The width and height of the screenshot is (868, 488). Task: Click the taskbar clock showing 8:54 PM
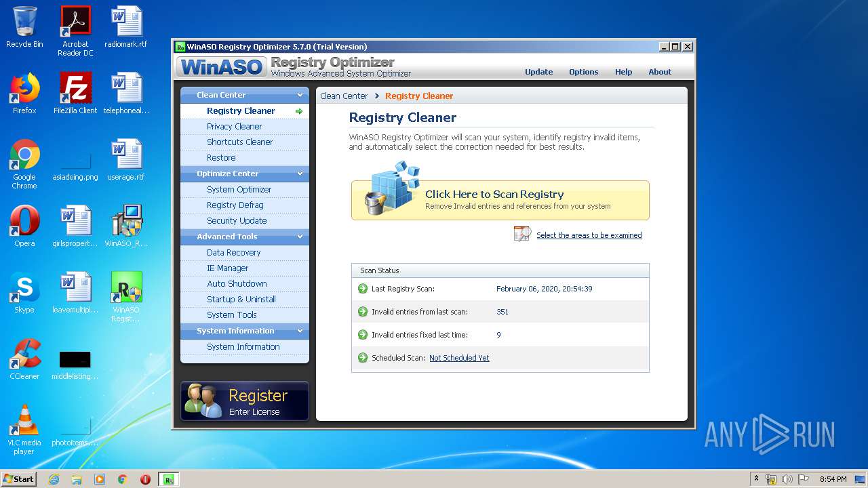coord(833,479)
